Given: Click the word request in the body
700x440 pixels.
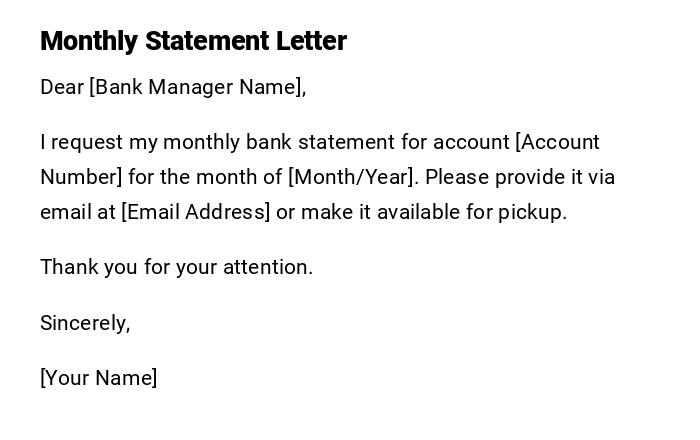Looking at the screenshot, I should point(87,142).
